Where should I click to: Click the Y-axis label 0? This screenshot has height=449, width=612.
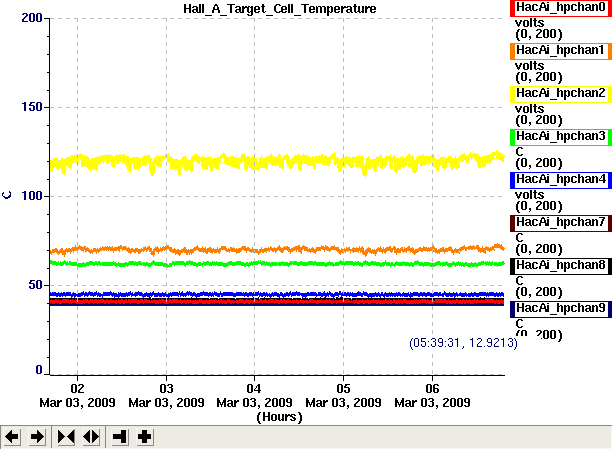click(x=39, y=369)
